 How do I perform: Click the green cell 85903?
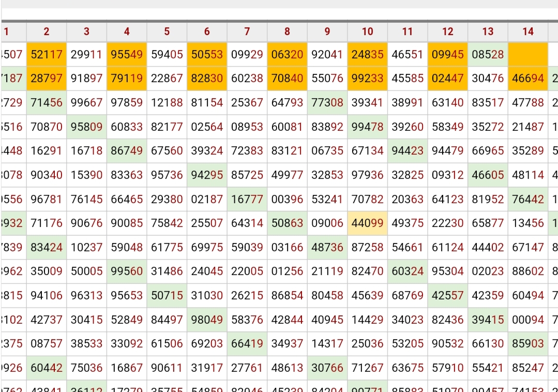527,344
